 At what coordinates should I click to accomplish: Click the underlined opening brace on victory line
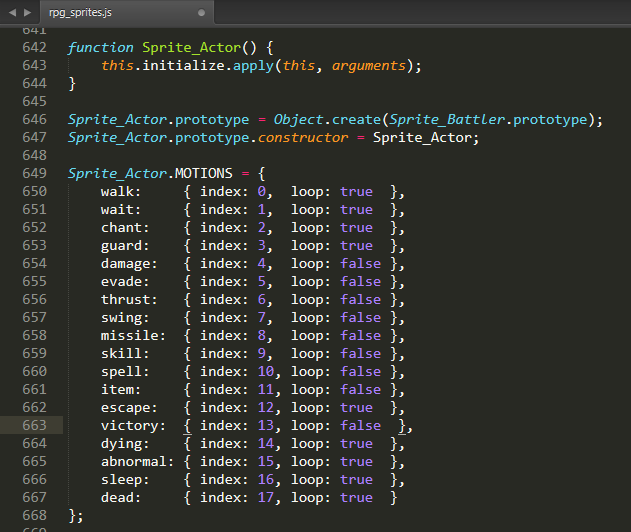pos(187,426)
